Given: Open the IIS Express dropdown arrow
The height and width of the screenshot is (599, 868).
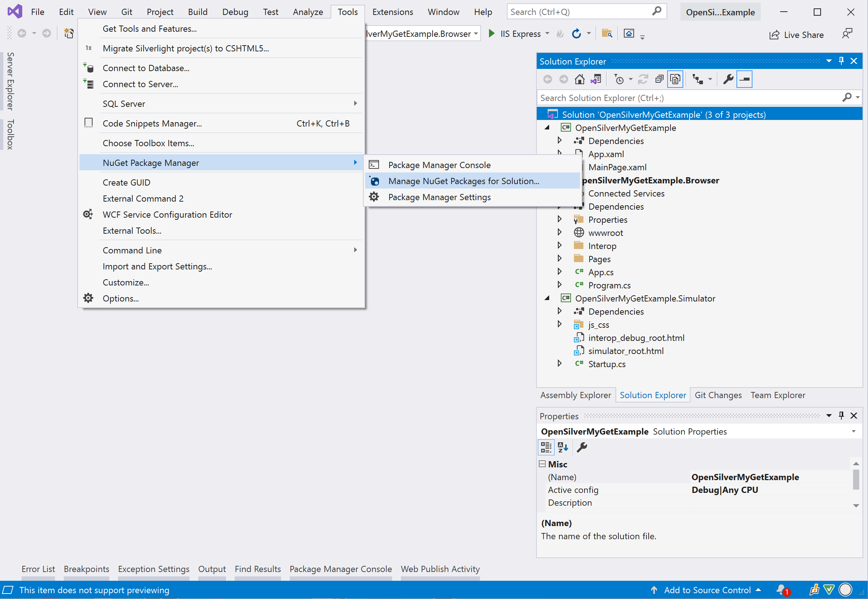Looking at the screenshot, I should [547, 34].
